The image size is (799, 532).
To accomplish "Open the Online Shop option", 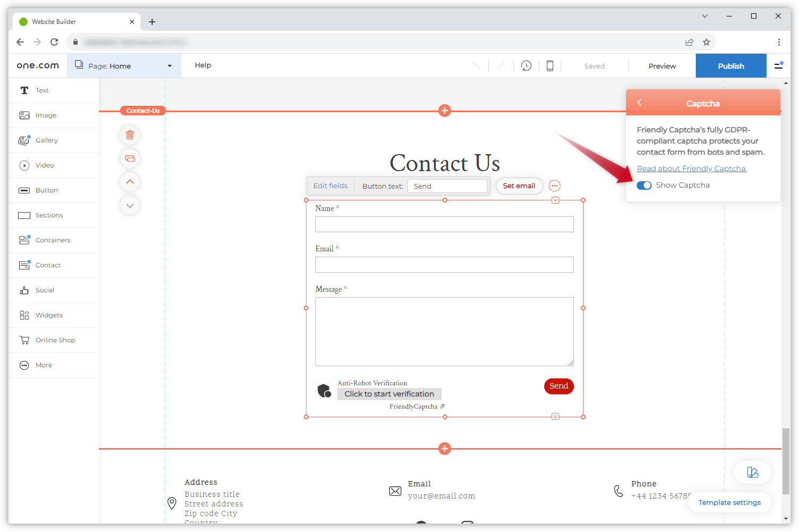I will click(x=54, y=340).
